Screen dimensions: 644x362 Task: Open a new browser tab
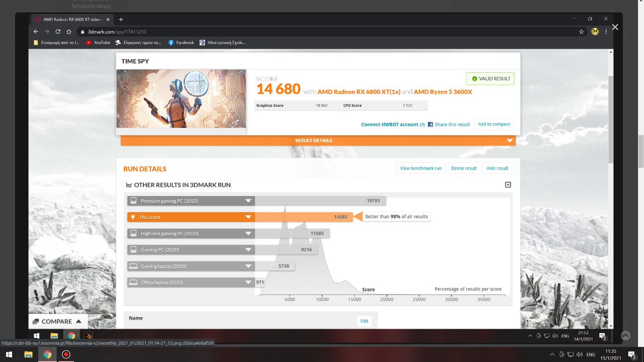(121, 19)
